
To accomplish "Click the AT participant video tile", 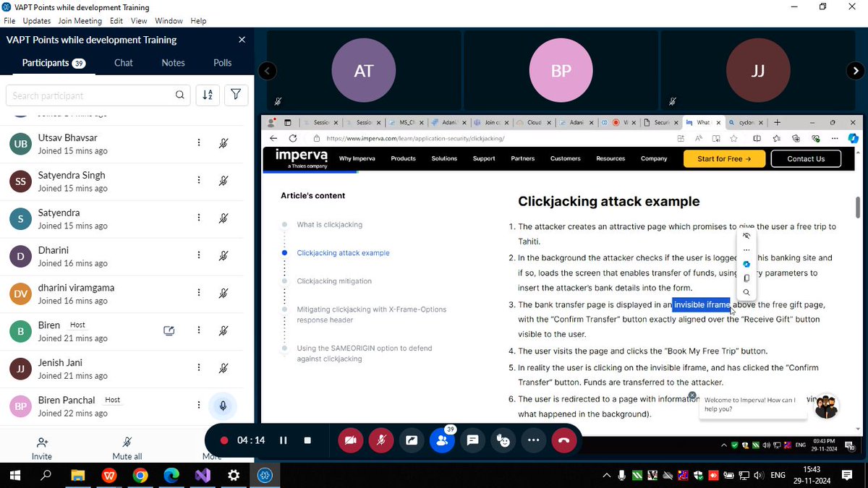I will [364, 71].
